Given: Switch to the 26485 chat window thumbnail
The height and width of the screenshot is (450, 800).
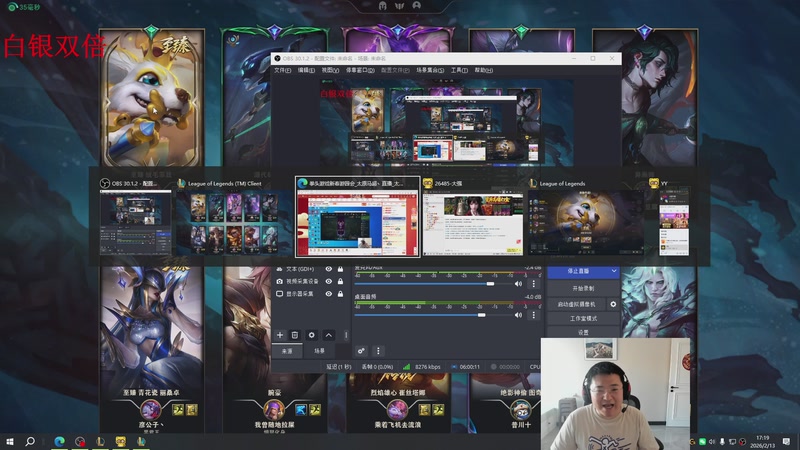Looking at the screenshot, I should pos(472,217).
